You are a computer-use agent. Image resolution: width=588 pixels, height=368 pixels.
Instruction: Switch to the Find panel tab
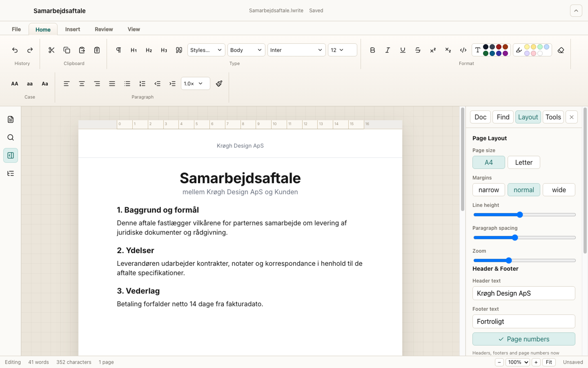pos(503,117)
